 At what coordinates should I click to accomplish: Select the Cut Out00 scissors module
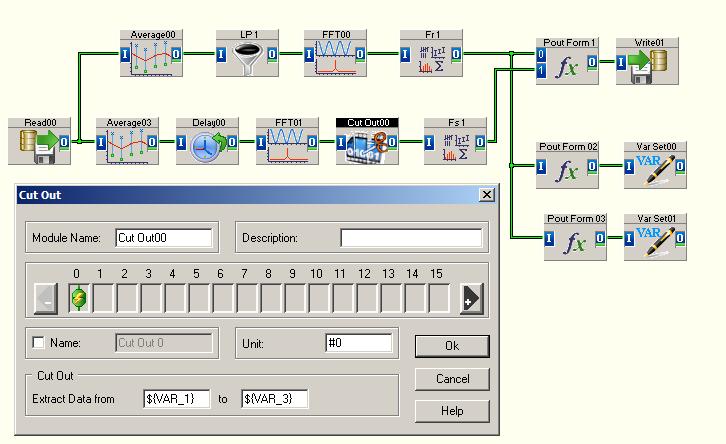pyautogui.click(x=367, y=141)
